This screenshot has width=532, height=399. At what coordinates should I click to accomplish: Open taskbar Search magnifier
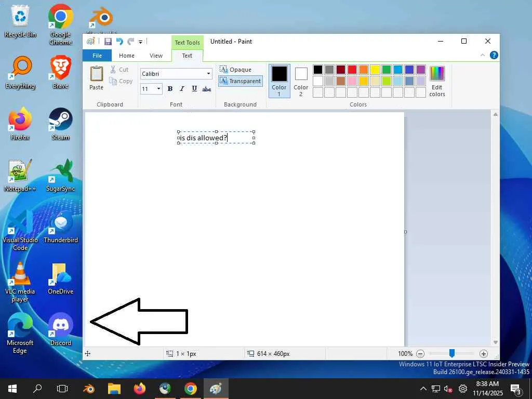(x=37, y=389)
